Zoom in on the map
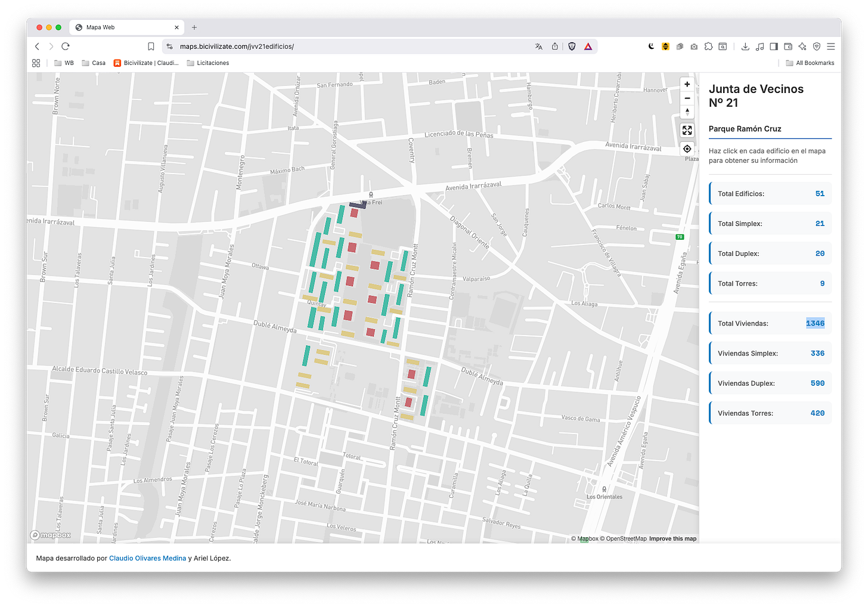 [x=687, y=85]
